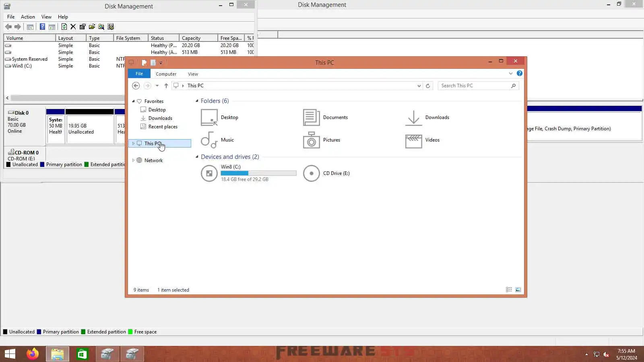
Task: Go back in the This PC explorer window
Action: [136, 86]
